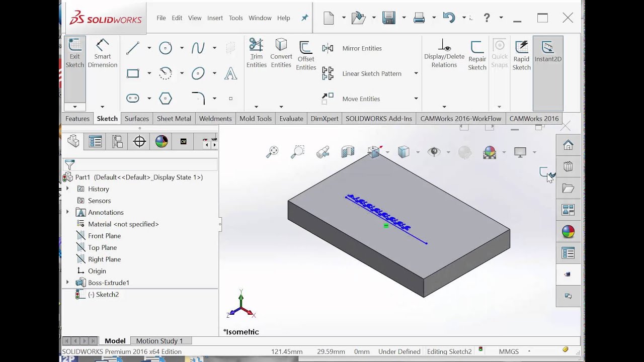
Task: Switch to the Evaluate tab
Action: [291, 119]
